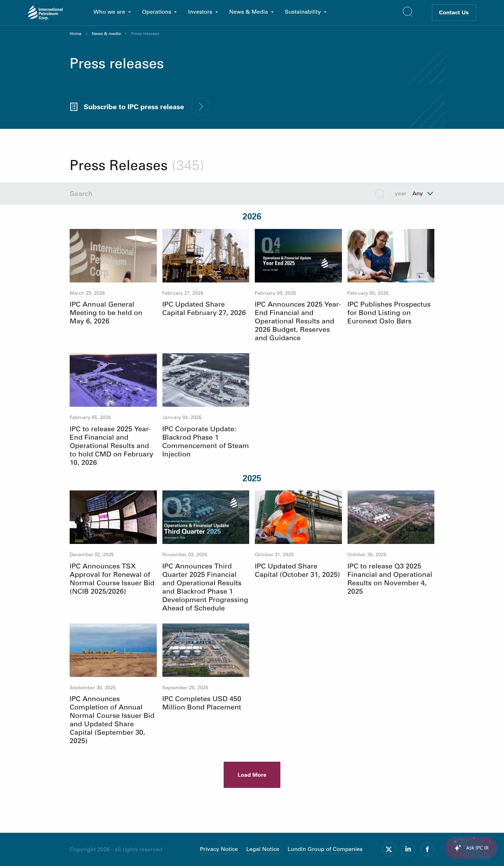The height and width of the screenshot is (866, 504).
Task: Click the 2026 year section heading
Action: click(x=252, y=216)
